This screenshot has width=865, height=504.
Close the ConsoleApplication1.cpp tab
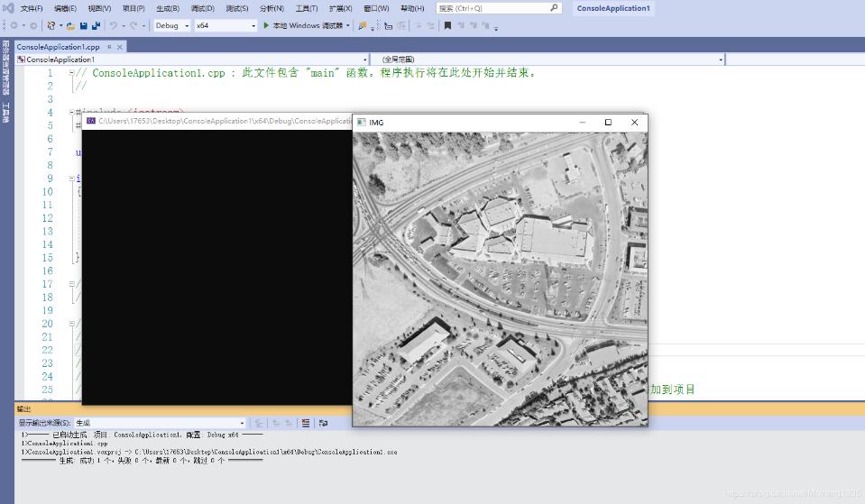[120, 47]
